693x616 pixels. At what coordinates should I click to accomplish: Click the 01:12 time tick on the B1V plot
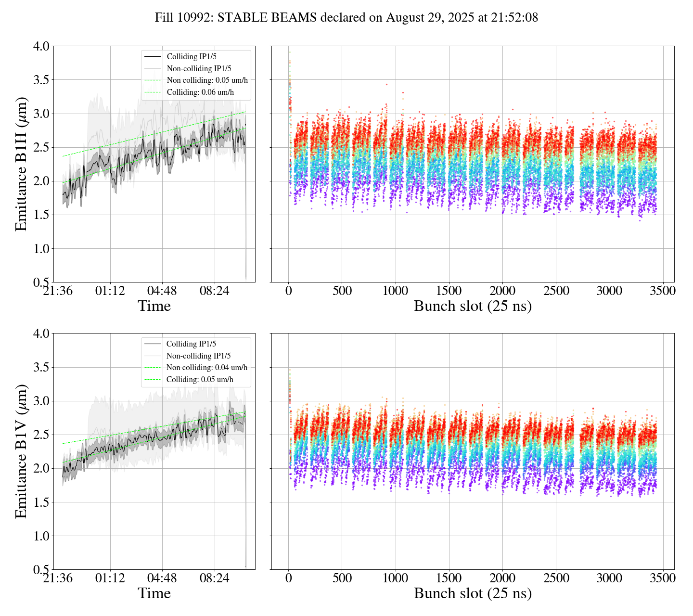click(x=110, y=578)
